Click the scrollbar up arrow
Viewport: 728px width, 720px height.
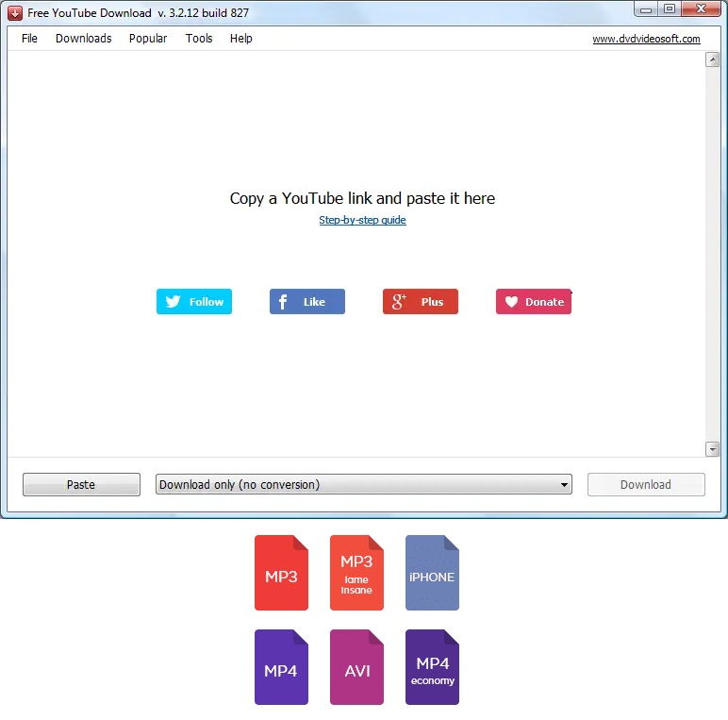click(712, 59)
